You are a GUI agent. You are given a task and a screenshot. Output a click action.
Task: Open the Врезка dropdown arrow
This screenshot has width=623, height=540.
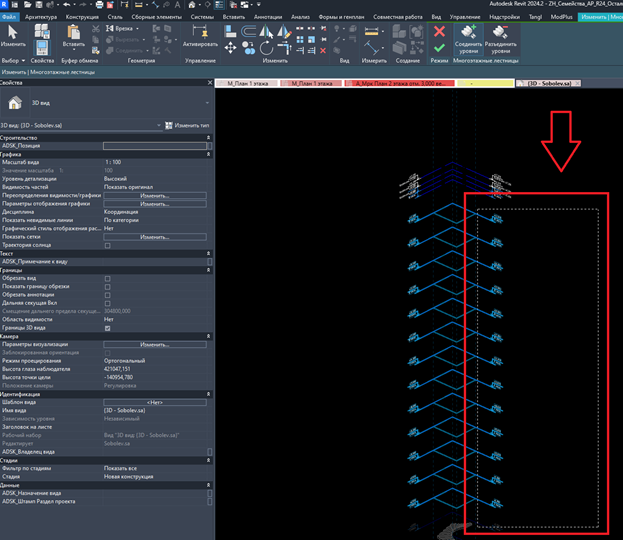[x=137, y=29]
